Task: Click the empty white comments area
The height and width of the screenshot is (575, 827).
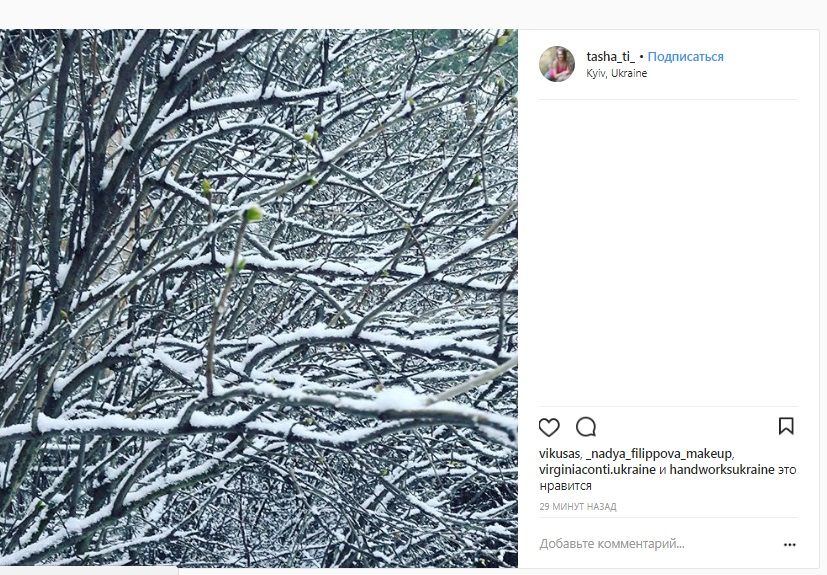Action: 668,250
